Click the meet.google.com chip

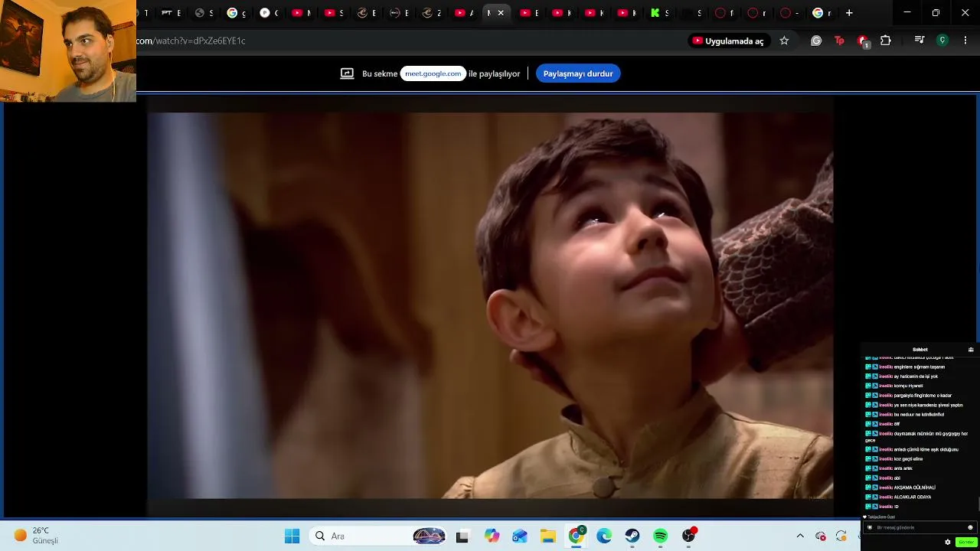(x=433, y=73)
